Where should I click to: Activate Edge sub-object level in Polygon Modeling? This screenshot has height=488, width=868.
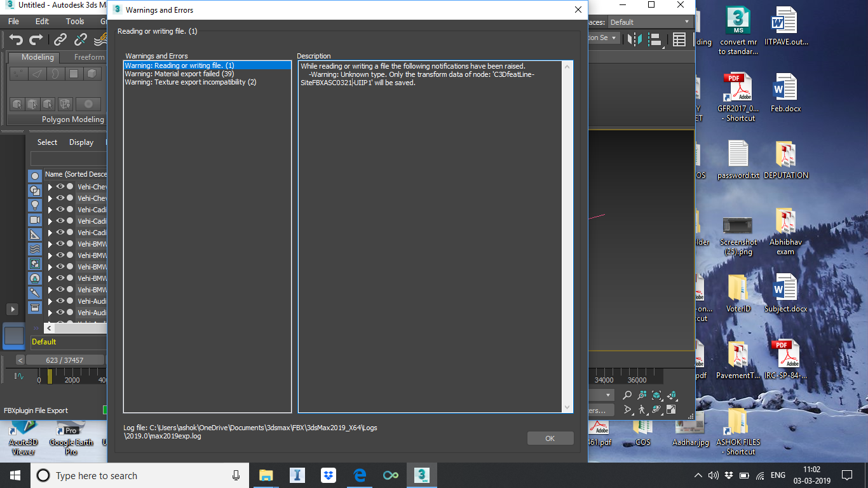pos(37,74)
